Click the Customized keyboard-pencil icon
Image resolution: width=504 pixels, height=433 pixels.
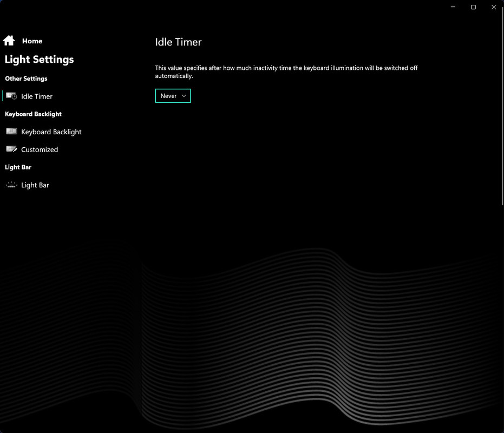[x=11, y=149]
